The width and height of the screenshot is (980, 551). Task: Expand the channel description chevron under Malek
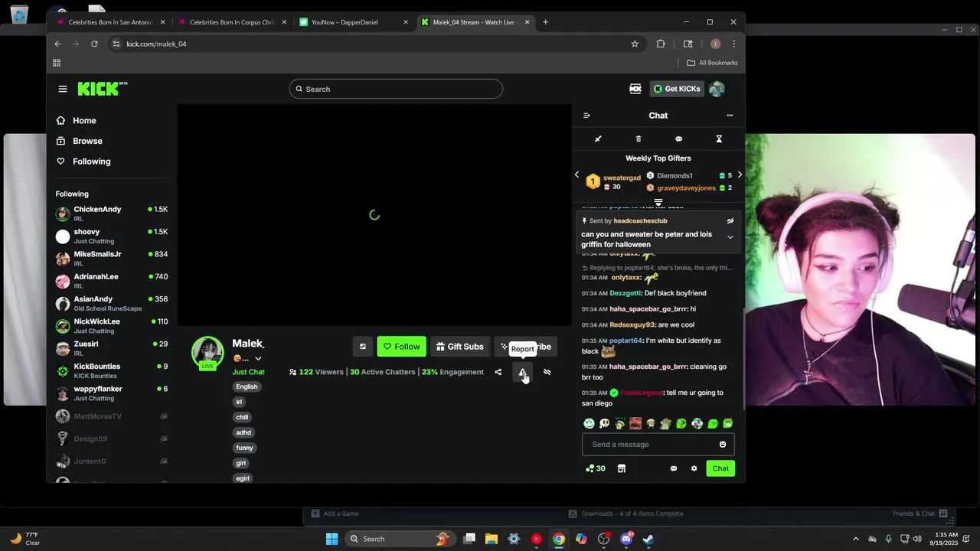[x=258, y=359]
